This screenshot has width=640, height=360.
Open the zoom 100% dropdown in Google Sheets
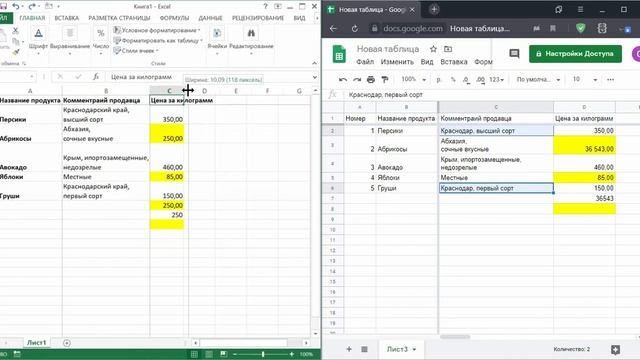(413, 79)
